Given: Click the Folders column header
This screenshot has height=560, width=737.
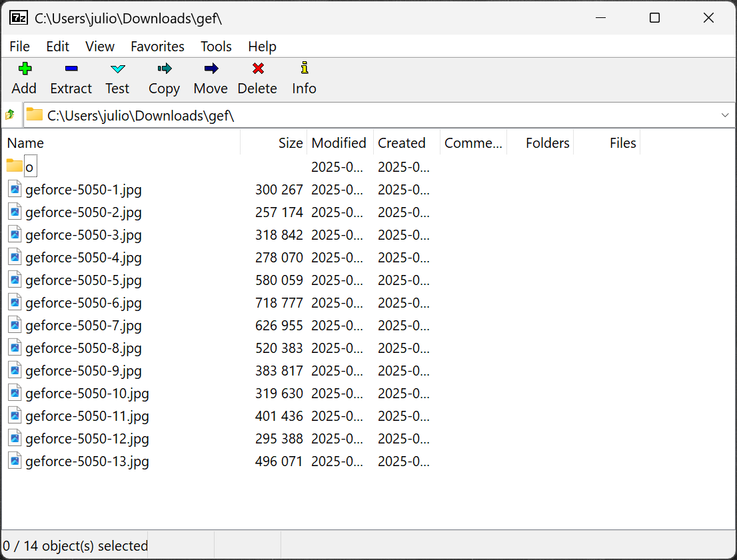Looking at the screenshot, I should pyautogui.click(x=540, y=142).
